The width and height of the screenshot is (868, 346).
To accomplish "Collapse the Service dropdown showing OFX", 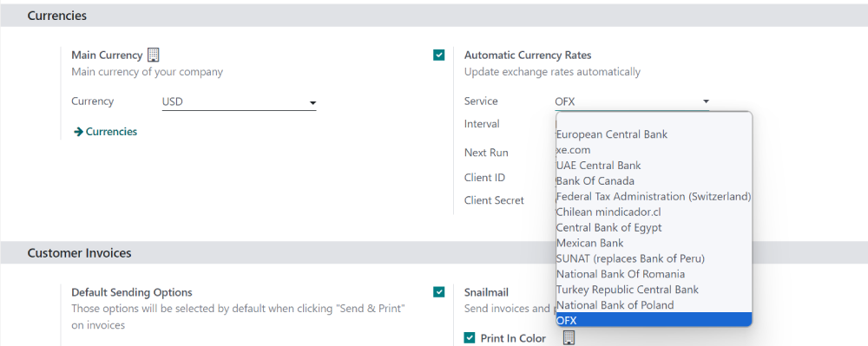I will [x=632, y=101].
